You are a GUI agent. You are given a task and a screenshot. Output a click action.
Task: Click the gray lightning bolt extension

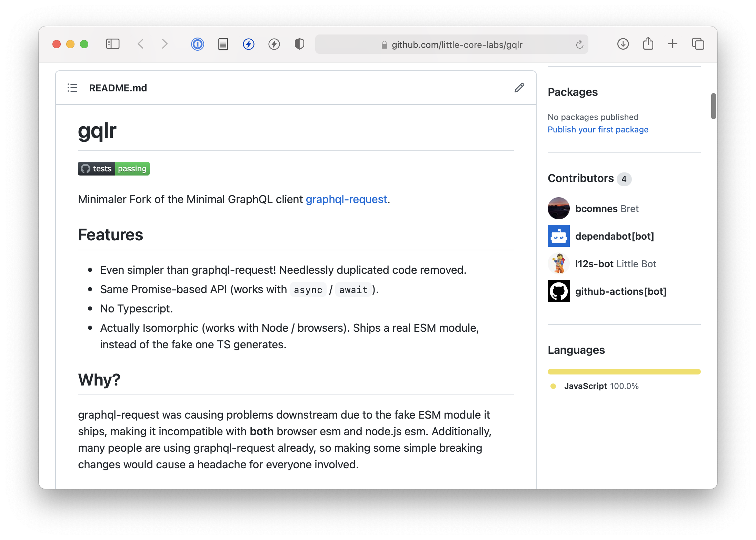click(x=274, y=44)
